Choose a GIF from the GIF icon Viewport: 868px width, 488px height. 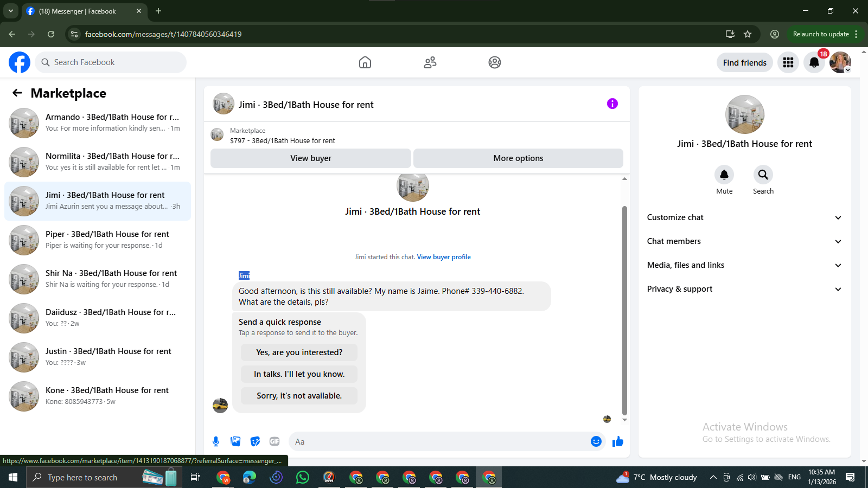275,441
